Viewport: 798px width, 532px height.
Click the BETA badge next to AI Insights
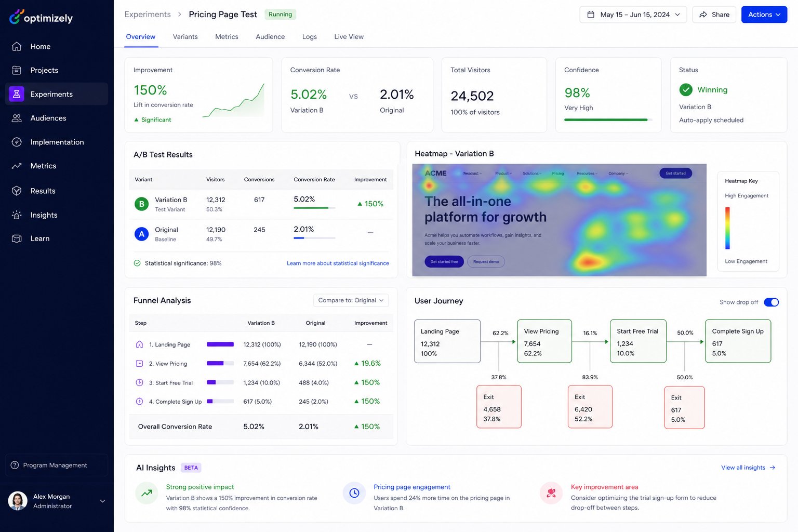(191, 468)
